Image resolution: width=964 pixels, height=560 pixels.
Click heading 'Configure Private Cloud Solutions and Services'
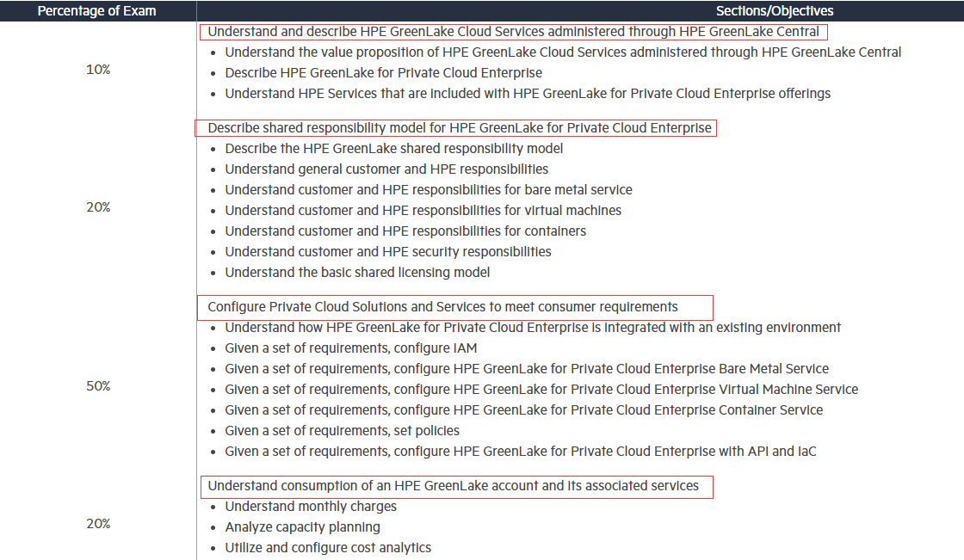(x=442, y=307)
